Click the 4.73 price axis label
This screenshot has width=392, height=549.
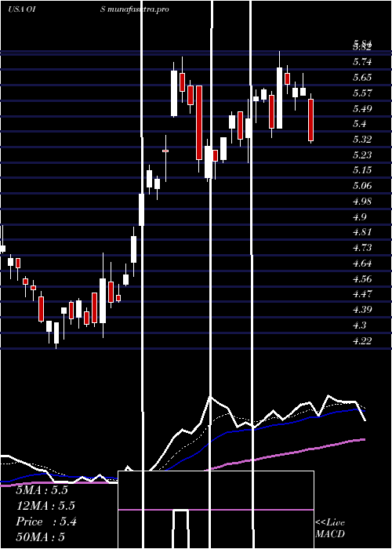click(362, 248)
